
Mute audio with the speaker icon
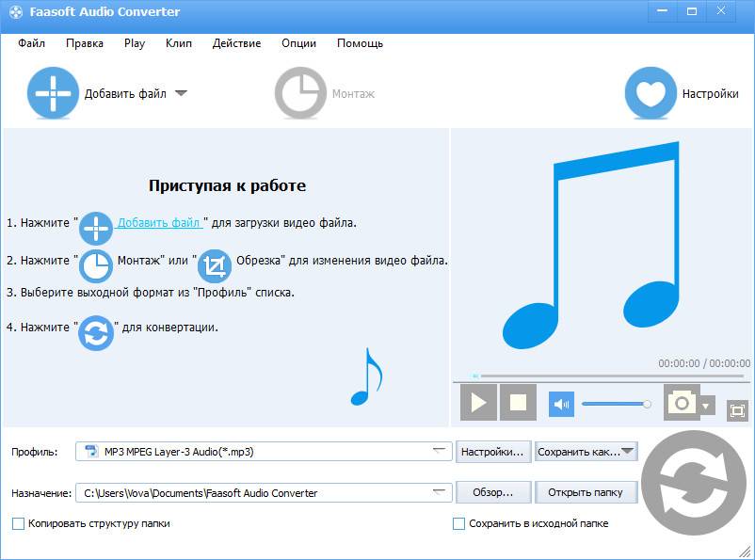561,404
